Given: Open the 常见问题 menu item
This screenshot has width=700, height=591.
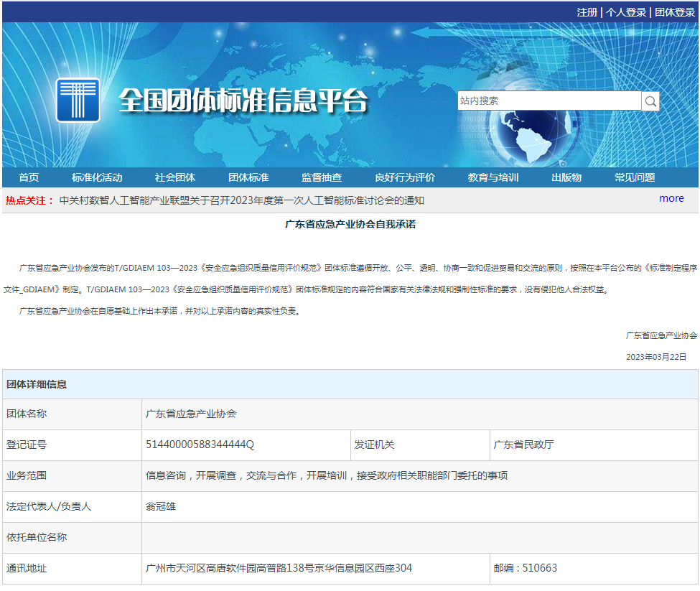Looking at the screenshot, I should (x=635, y=177).
